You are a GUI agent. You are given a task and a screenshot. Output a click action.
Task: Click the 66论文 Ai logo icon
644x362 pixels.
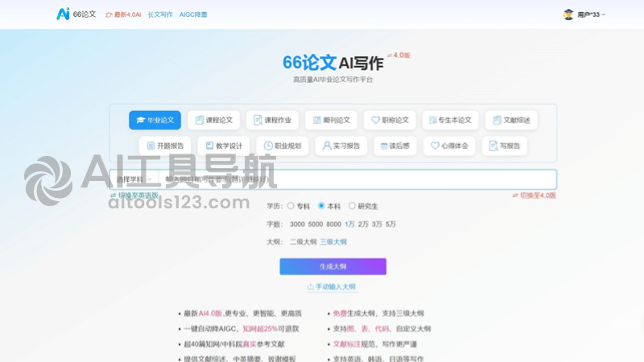63,14
